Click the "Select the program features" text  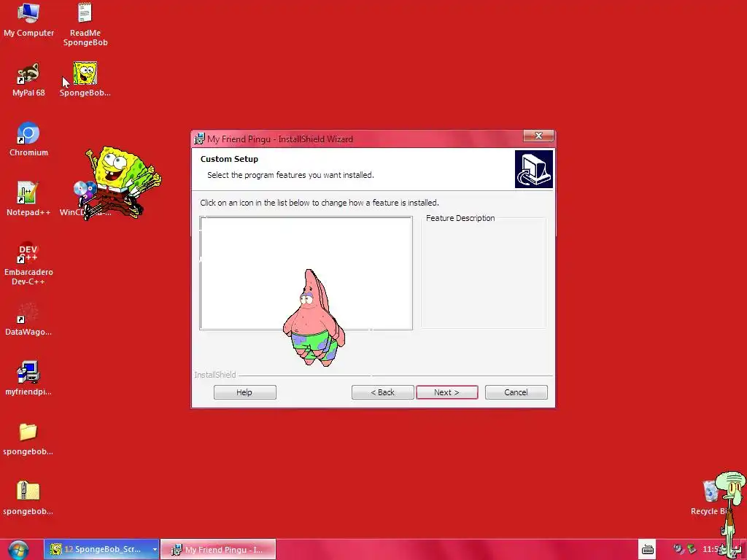[x=290, y=175]
